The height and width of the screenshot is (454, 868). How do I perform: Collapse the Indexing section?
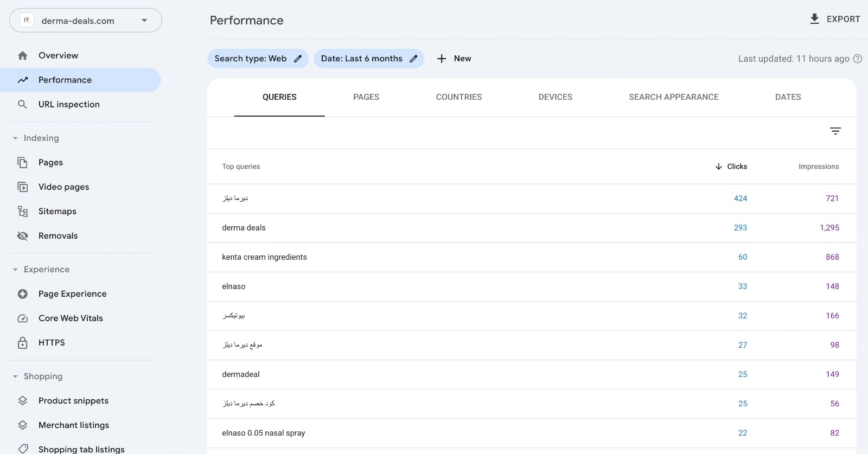[15, 138]
